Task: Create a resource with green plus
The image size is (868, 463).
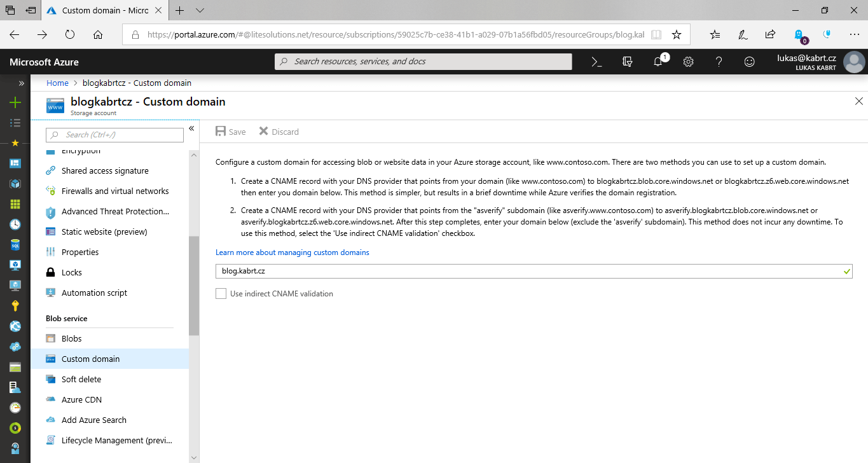Action: [x=15, y=102]
